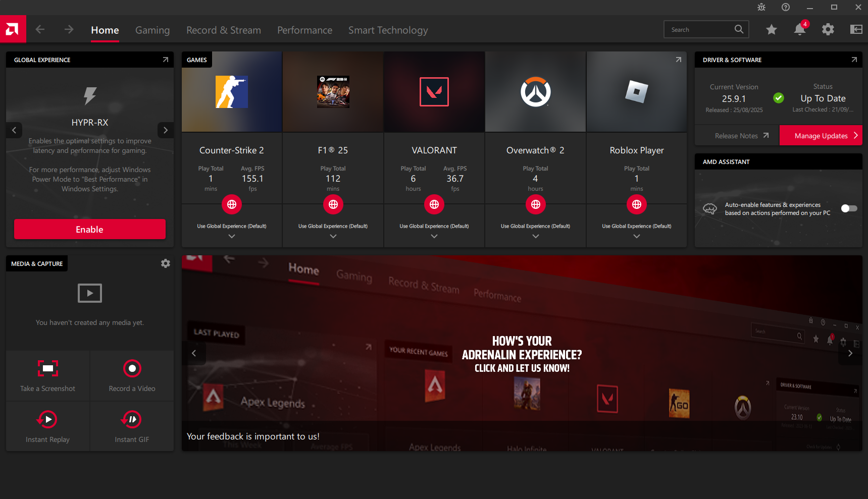Screen dimensions: 868x499
Task: Click 'You haven't created any media yet.' text
Action: click(x=90, y=322)
